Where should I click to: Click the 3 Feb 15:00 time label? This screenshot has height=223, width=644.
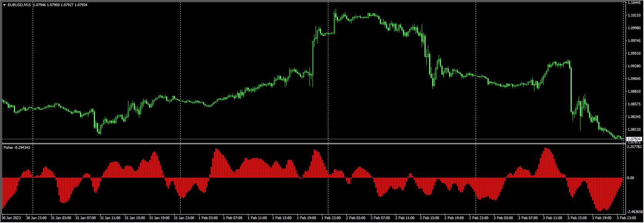click(x=577, y=218)
